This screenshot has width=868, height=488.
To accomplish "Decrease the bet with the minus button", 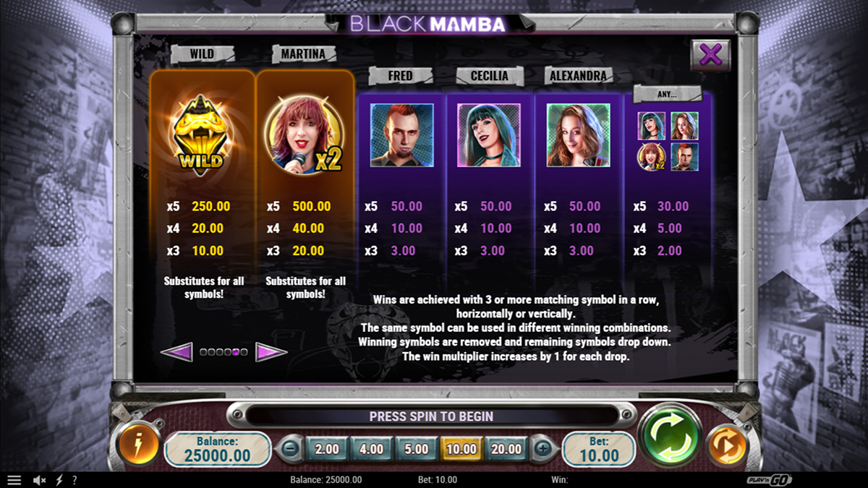I will pos(289,449).
